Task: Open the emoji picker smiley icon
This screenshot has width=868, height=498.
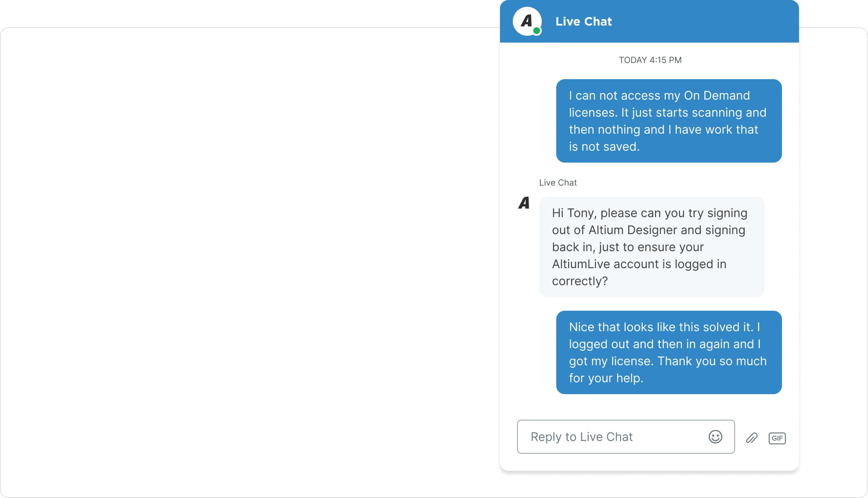Action: click(715, 437)
